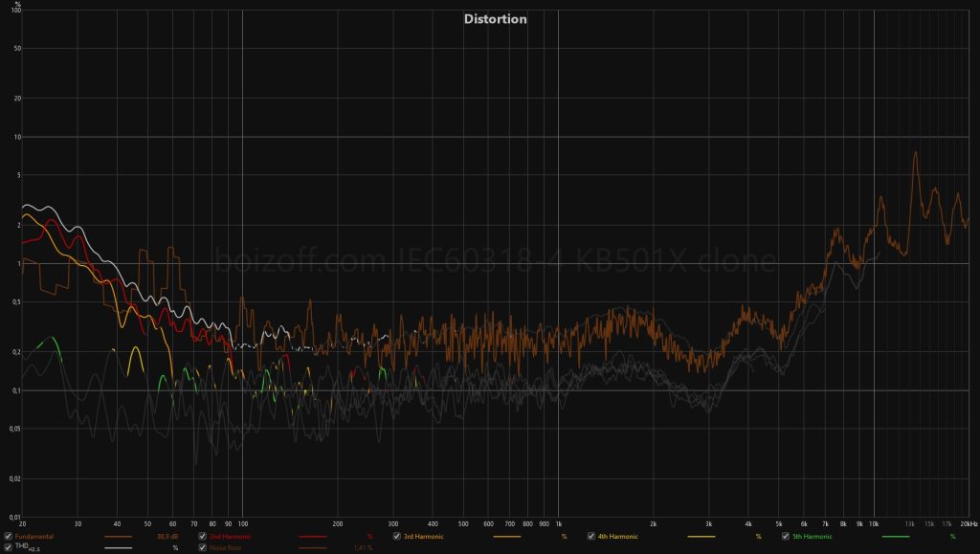980x554 pixels.
Task: Uncheck the THD H2.5 checkbox
Action: pos(8,547)
